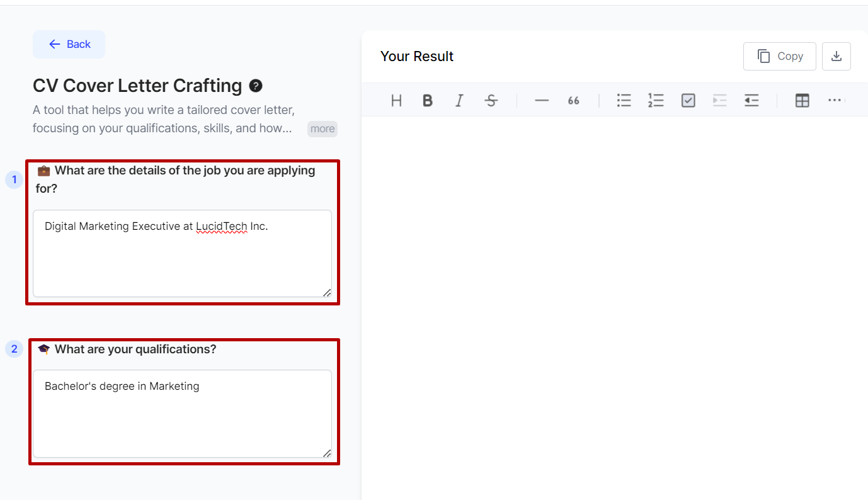
Task: Expand description with the more button
Action: pyautogui.click(x=322, y=129)
